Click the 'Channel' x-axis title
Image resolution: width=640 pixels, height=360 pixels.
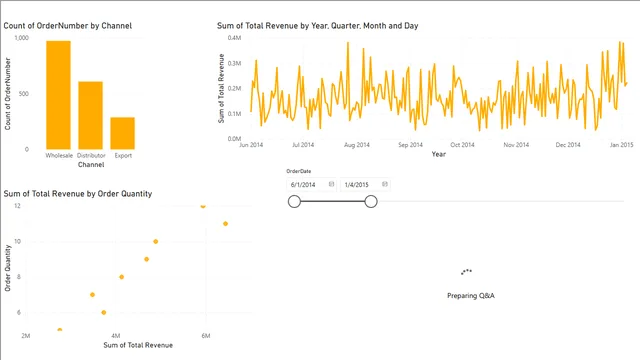tap(91, 165)
